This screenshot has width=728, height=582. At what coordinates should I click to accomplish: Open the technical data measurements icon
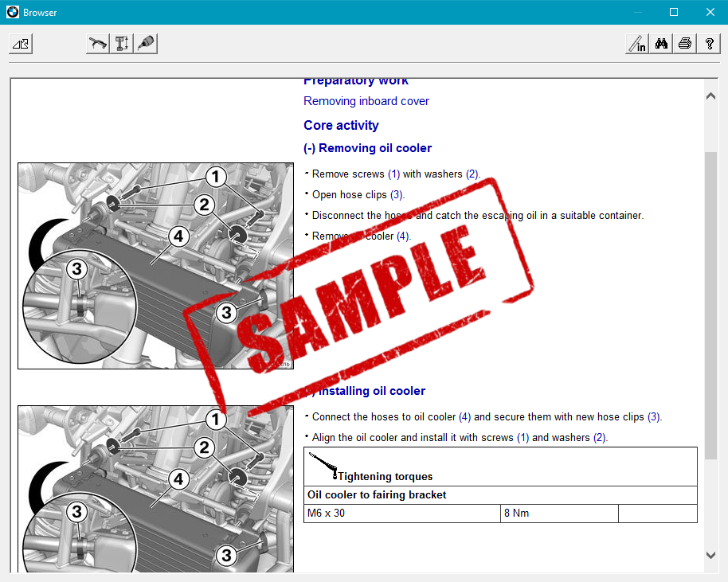[x=122, y=44]
